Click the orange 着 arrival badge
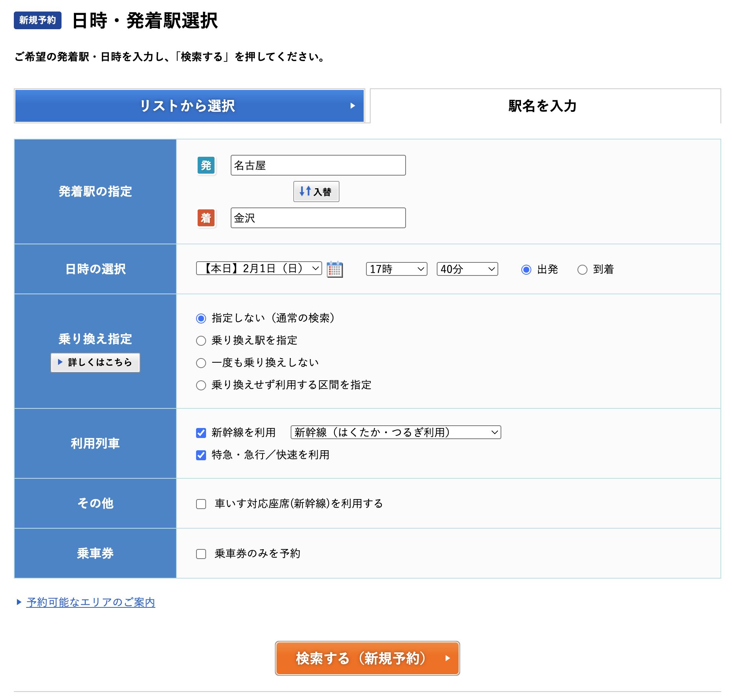732x700 pixels. (206, 218)
